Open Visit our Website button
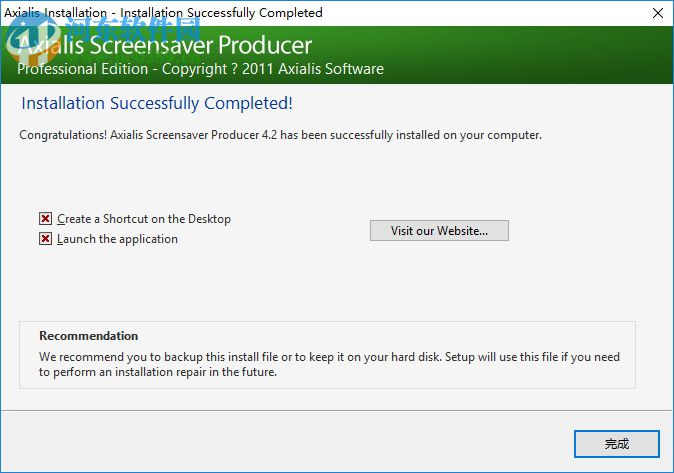The height and width of the screenshot is (473, 674). click(439, 230)
